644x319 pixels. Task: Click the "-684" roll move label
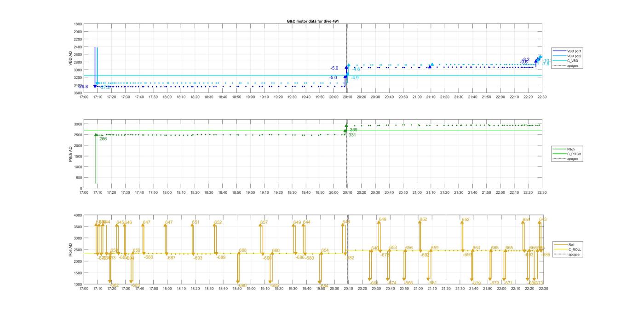pyautogui.click(x=323, y=285)
